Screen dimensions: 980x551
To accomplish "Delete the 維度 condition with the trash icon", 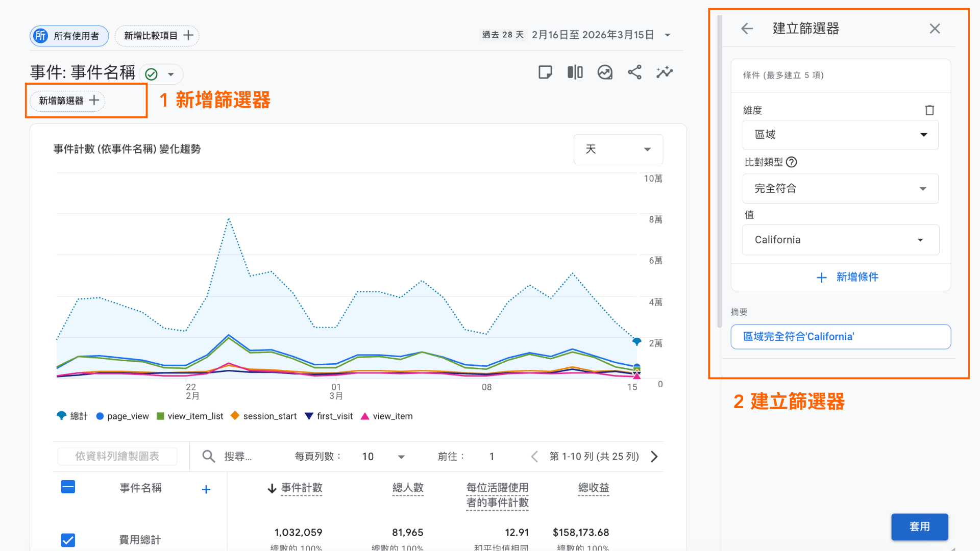I will 929,110.
